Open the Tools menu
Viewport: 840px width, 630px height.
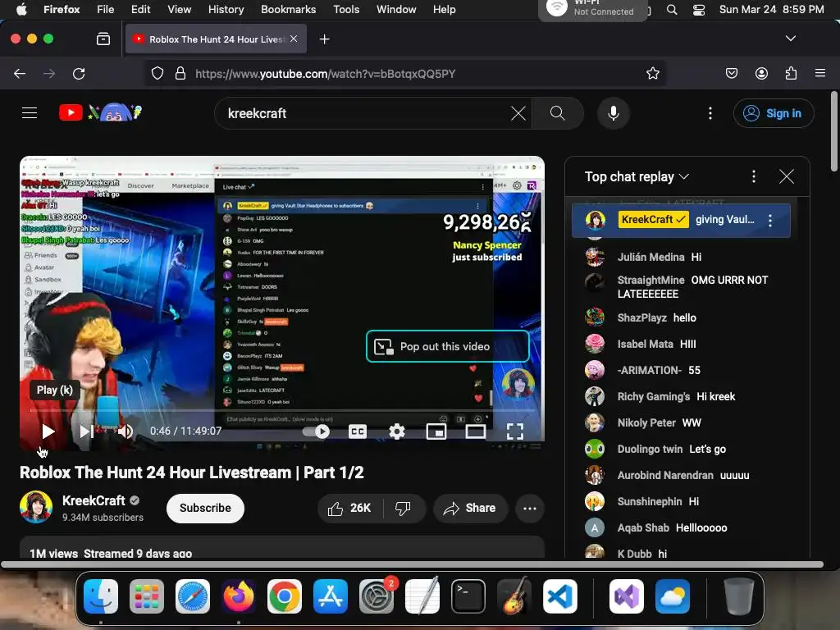pos(346,9)
